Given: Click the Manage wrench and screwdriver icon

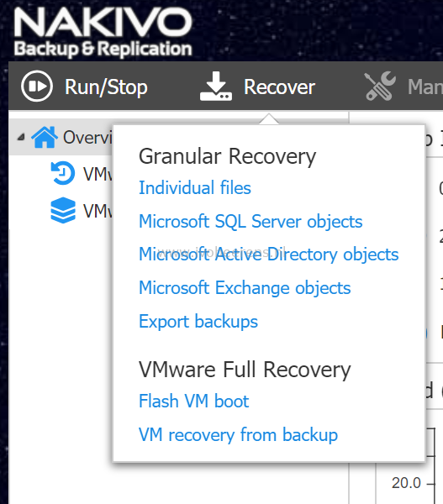Looking at the screenshot, I should coord(380,86).
